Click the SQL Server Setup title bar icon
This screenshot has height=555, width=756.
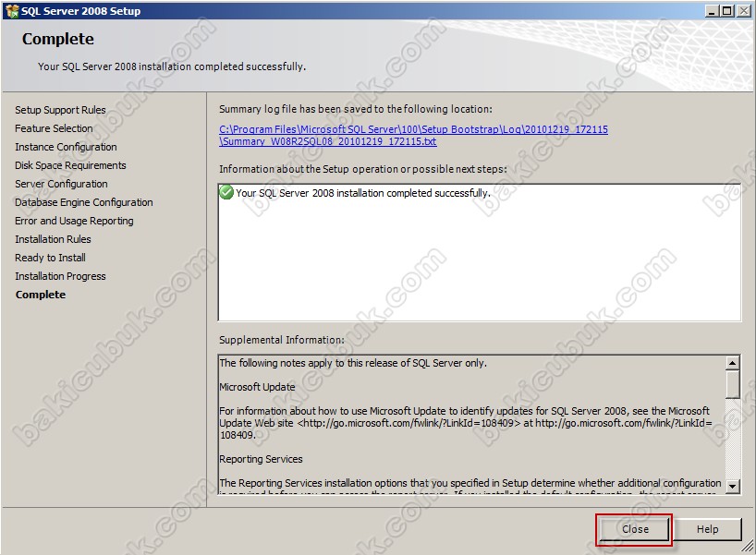click(12, 10)
